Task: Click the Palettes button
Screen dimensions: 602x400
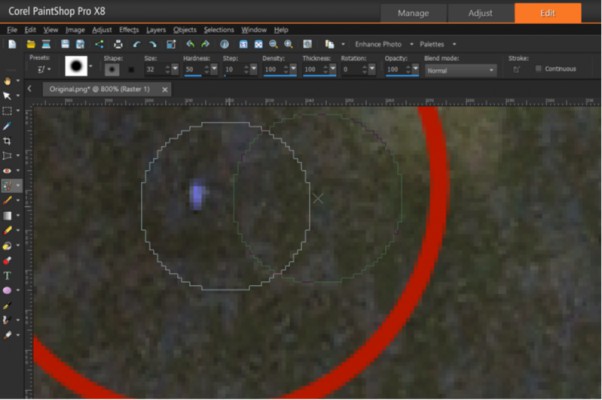Action: [432, 44]
